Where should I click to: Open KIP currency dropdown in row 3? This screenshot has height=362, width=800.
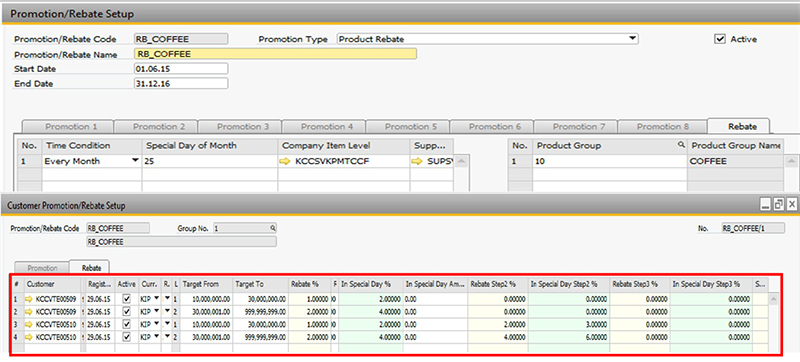click(156, 324)
